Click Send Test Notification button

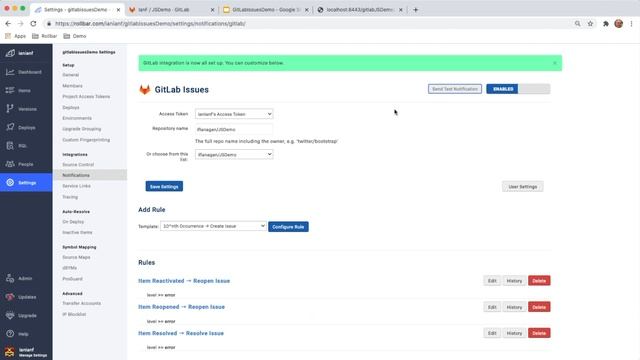click(455, 89)
